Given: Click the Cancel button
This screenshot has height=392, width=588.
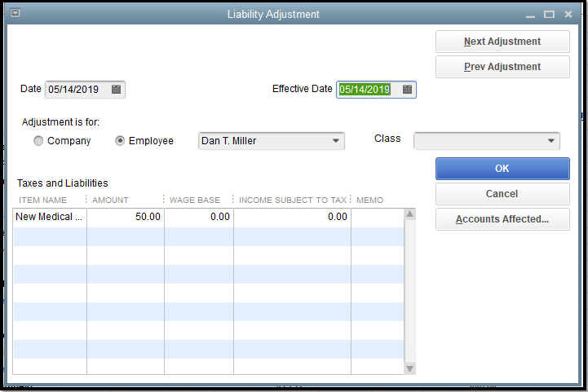Looking at the screenshot, I should coord(502,194).
